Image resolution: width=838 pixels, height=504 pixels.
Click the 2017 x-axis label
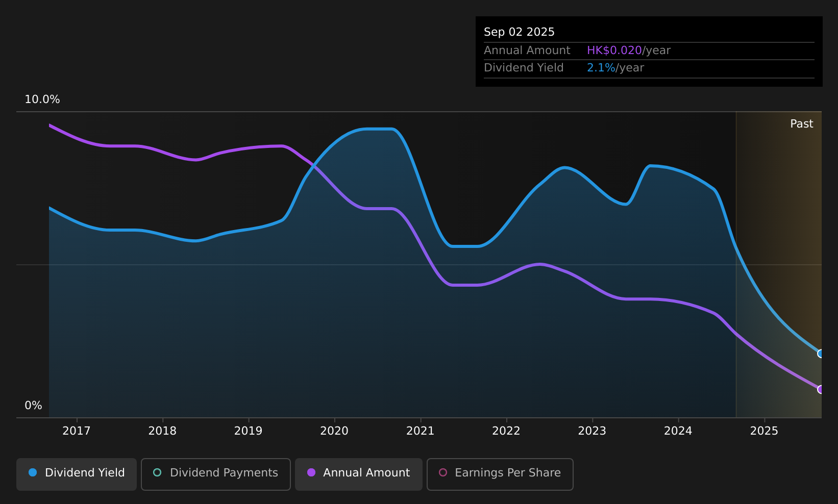(x=77, y=431)
